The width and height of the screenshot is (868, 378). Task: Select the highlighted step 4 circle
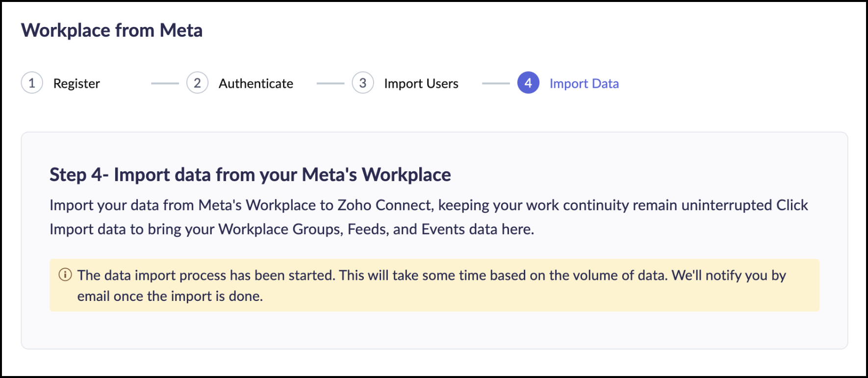tap(528, 83)
